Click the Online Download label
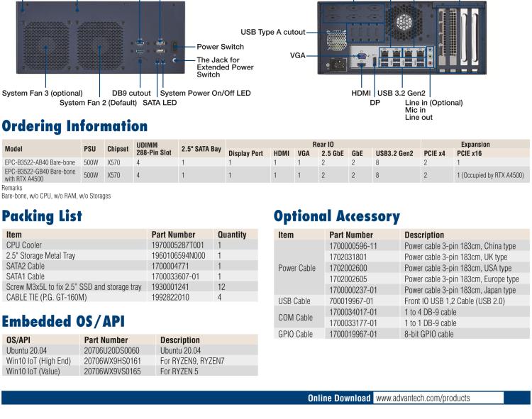Image resolution: width=532 pixels, height=419 pixels. click(x=338, y=398)
